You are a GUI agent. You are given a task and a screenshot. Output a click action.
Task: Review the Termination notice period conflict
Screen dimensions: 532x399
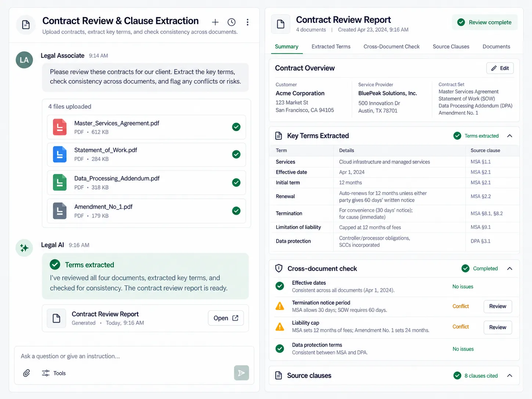coord(497,306)
